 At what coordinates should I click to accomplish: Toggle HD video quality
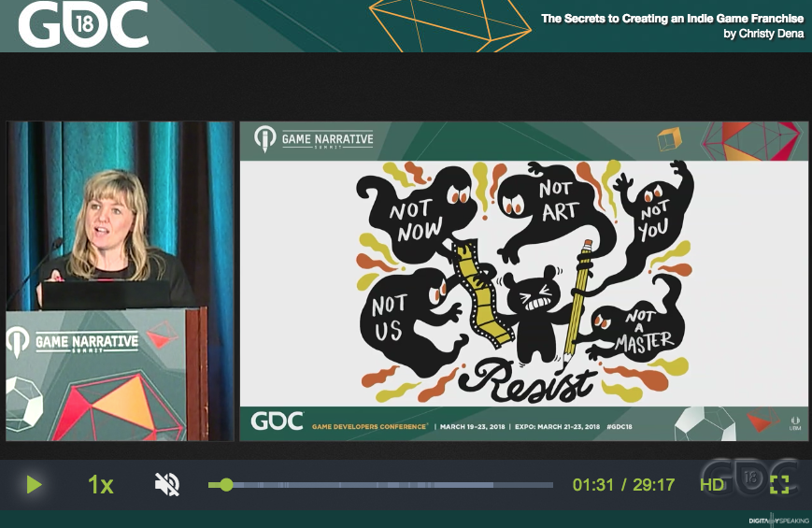pyautogui.click(x=711, y=485)
